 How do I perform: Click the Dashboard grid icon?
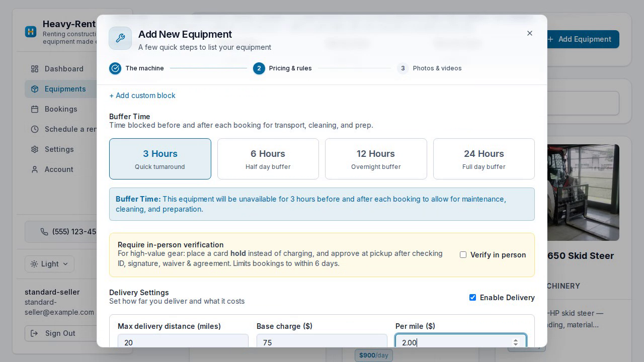(35, 69)
